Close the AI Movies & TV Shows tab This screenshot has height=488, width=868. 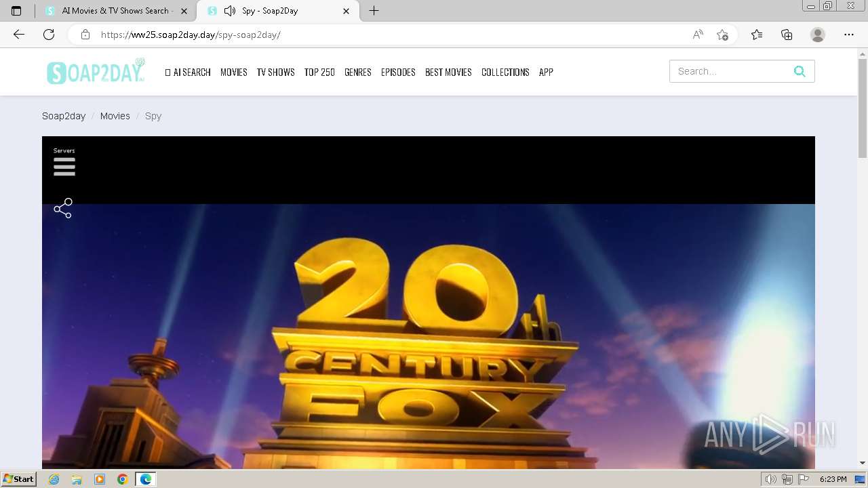tap(184, 11)
